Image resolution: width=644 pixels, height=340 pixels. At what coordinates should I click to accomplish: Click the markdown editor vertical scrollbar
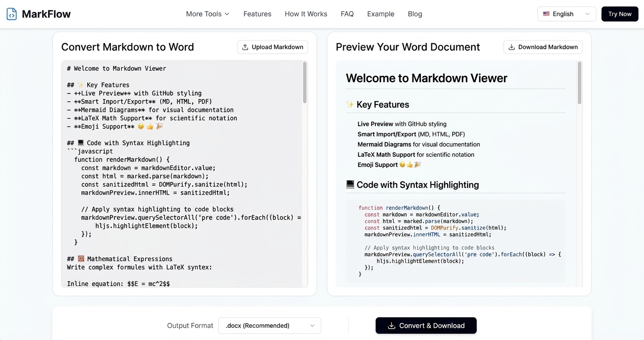(x=305, y=82)
